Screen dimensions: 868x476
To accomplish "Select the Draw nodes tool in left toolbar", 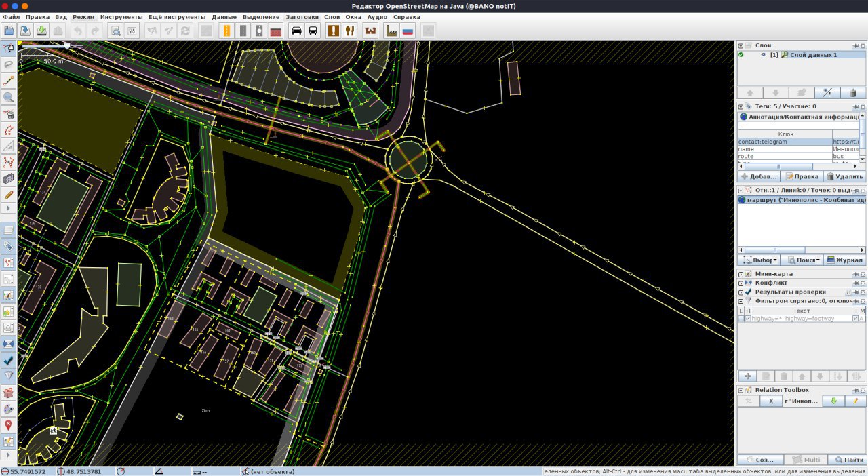I will tap(9, 81).
